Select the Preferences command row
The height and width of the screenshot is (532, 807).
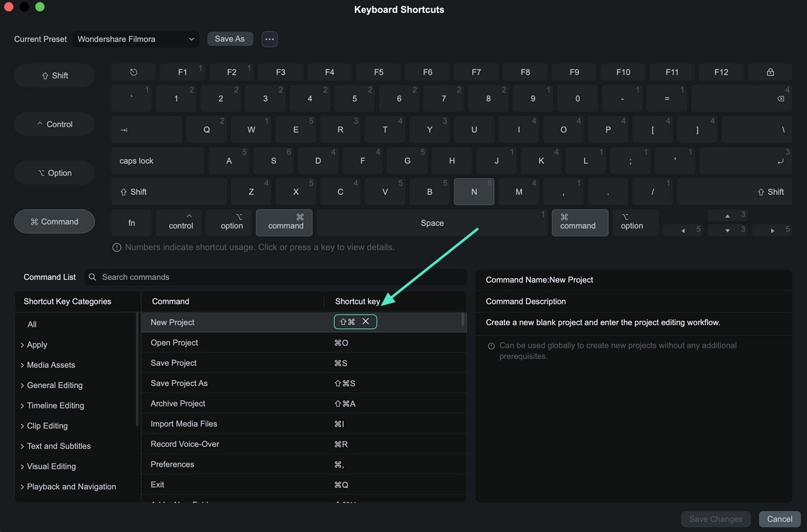(x=304, y=464)
